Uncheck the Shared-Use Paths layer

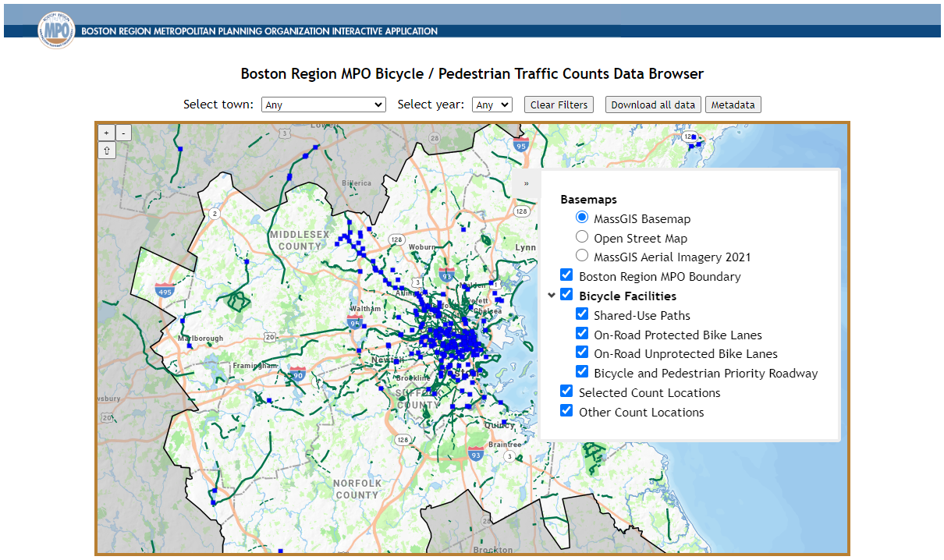[582, 314]
